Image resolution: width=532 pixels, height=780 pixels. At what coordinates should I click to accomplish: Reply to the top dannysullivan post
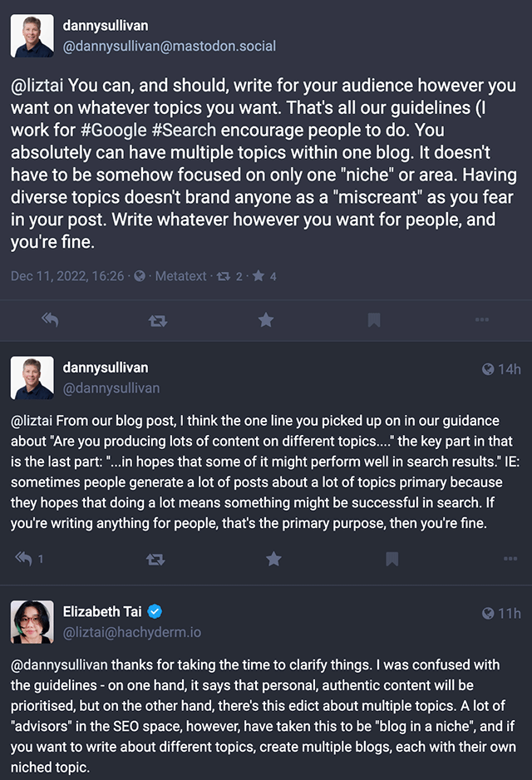coord(50,320)
